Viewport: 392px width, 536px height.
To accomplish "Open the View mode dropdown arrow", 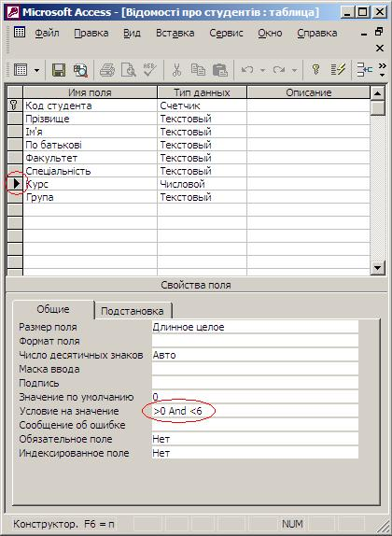I will pyautogui.click(x=36, y=70).
